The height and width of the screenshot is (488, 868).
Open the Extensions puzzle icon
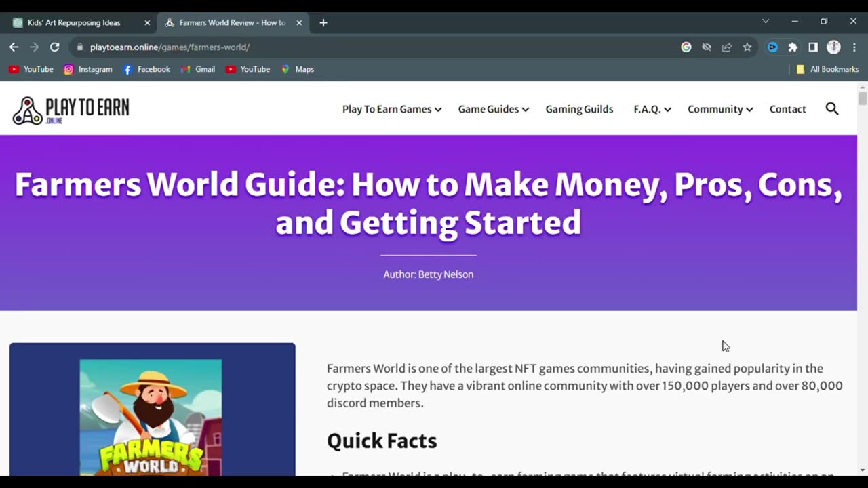pos(793,47)
